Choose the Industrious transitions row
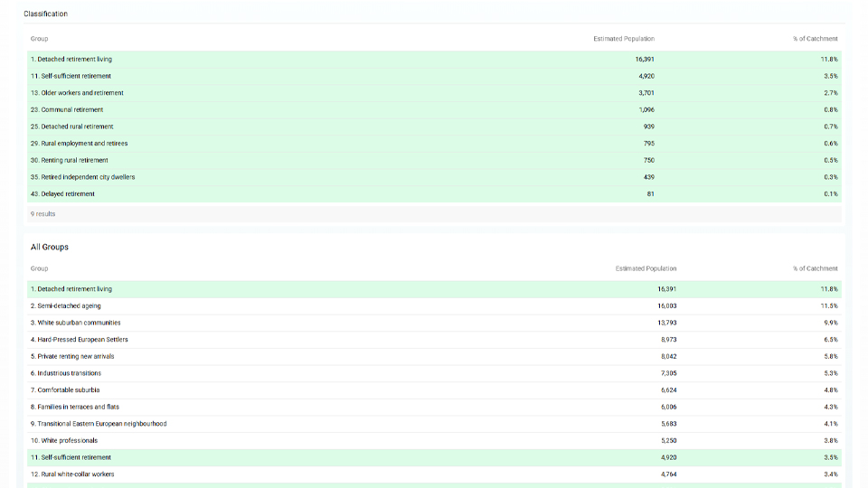The width and height of the screenshot is (868, 488). [66, 373]
